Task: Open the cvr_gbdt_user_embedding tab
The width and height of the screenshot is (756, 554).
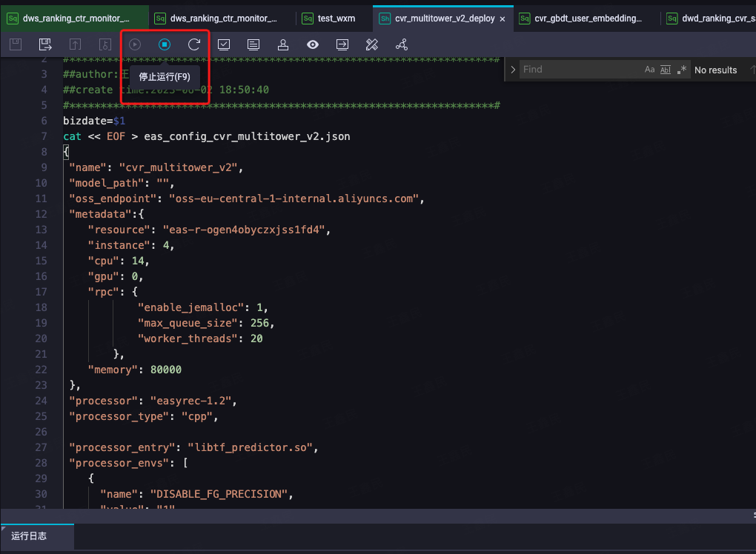Action: coord(587,19)
